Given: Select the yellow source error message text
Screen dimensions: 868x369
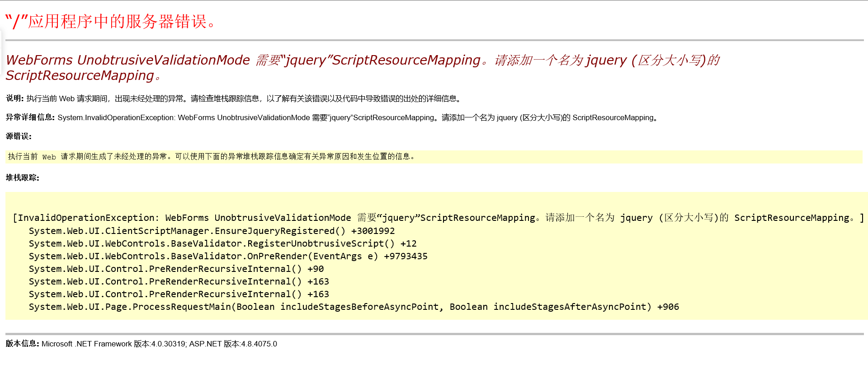Looking at the screenshot, I should click(212, 157).
